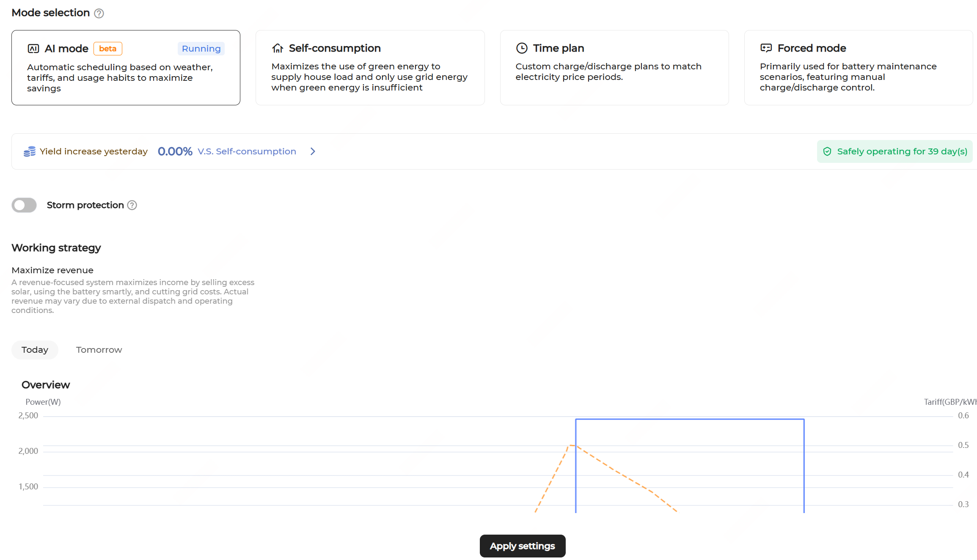977x560 pixels.
Task: Open Storm protection help tooltip icon
Action: point(132,205)
